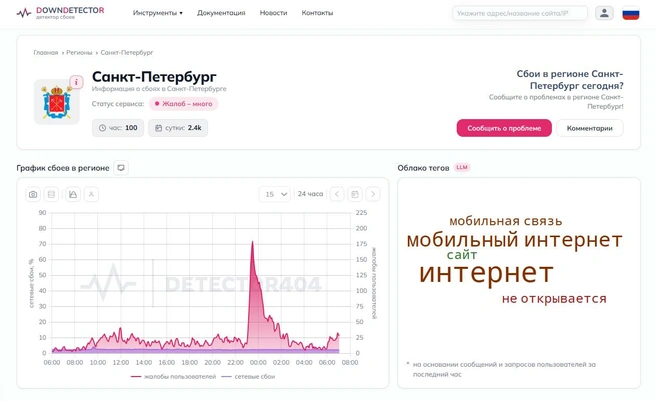Open the user account profile icon
Viewport: 656px width, 401px height.
604,13
